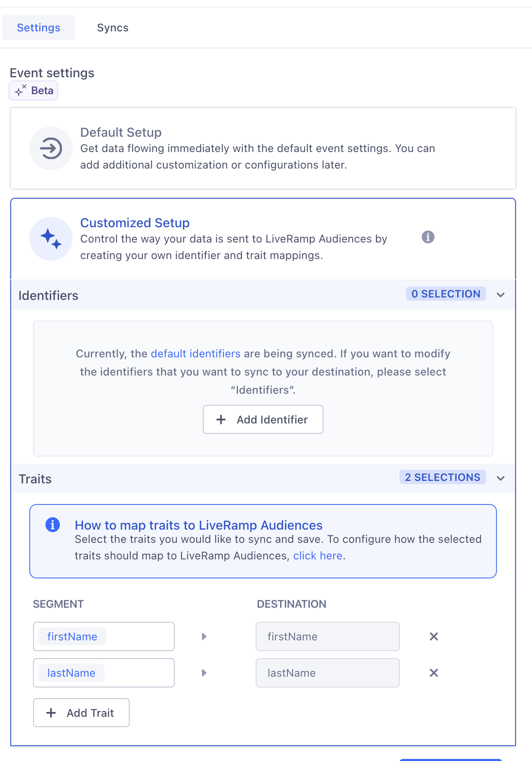Remove the lastName trait mapping

coord(434,673)
